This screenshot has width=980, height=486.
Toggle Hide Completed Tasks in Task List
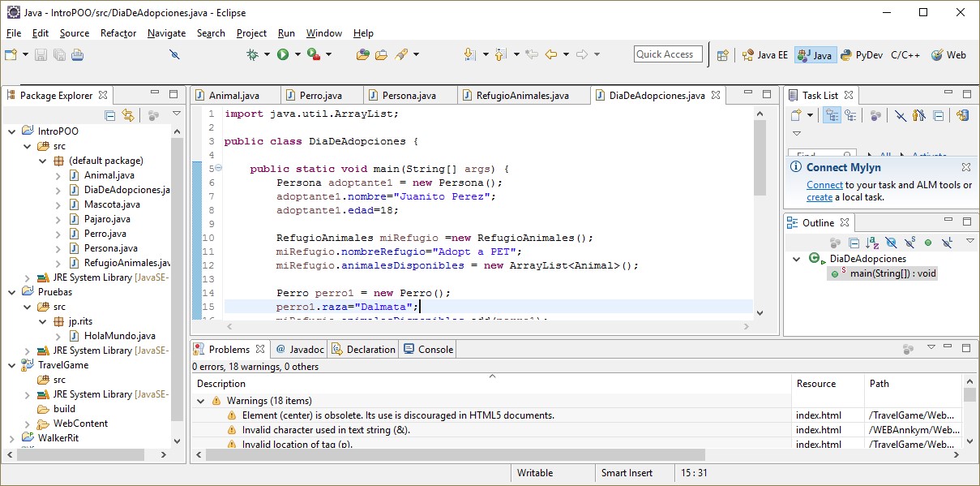pos(900,115)
